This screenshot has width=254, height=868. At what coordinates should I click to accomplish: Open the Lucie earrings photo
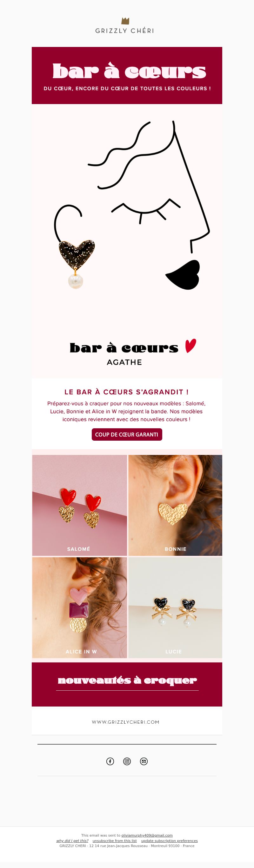175,608
